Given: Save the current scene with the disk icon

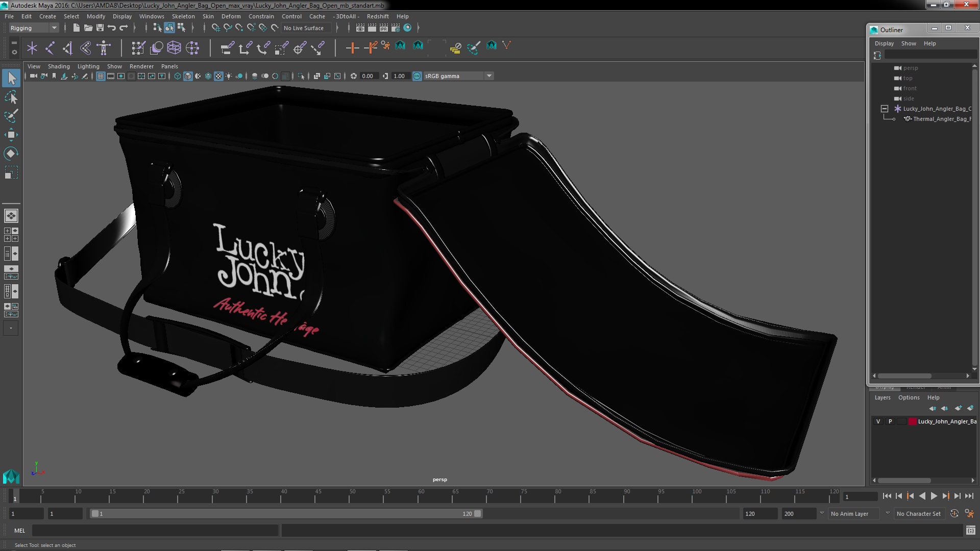Looking at the screenshot, I should click(100, 28).
